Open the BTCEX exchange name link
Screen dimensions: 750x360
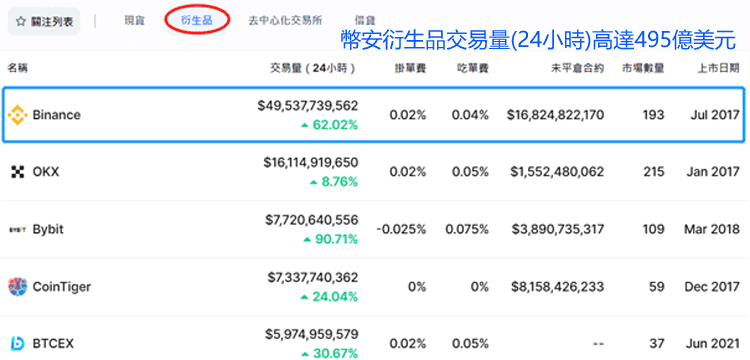coord(53,344)
